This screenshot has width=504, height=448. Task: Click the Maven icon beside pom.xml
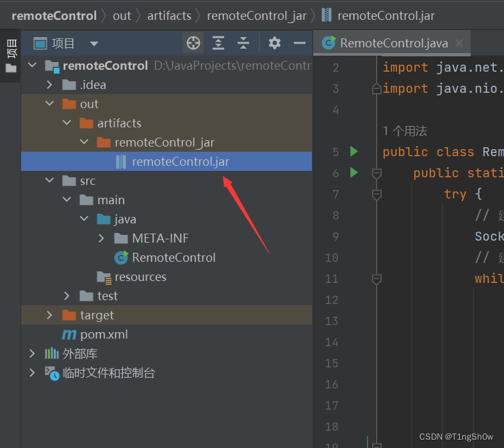coord(69,335)
